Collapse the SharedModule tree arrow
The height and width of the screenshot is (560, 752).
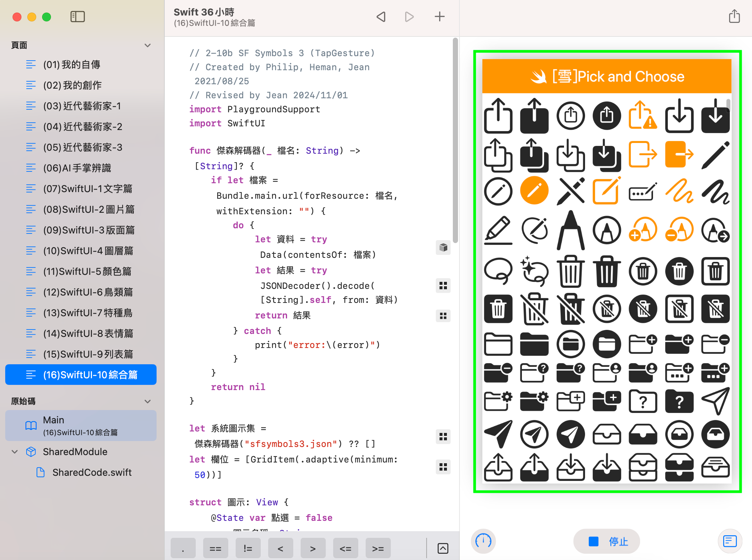15,452
